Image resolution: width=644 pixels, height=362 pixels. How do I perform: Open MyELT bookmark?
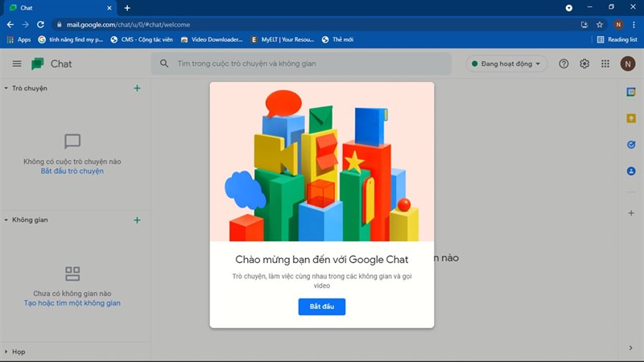pos(283,39)
